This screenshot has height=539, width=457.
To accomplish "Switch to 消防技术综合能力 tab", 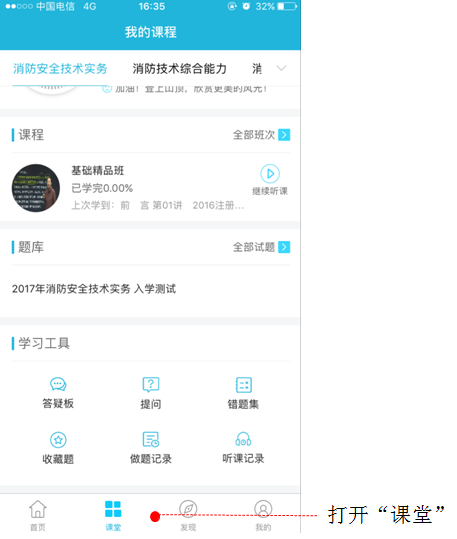I will click(x=180, y=69).
